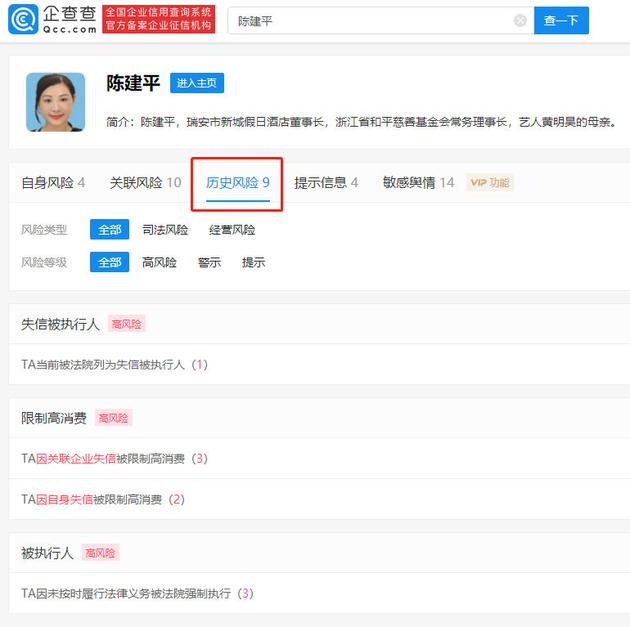
Task: Click the search box containing 陈建平
Action: pyautogui.click(x=370, y=21)
